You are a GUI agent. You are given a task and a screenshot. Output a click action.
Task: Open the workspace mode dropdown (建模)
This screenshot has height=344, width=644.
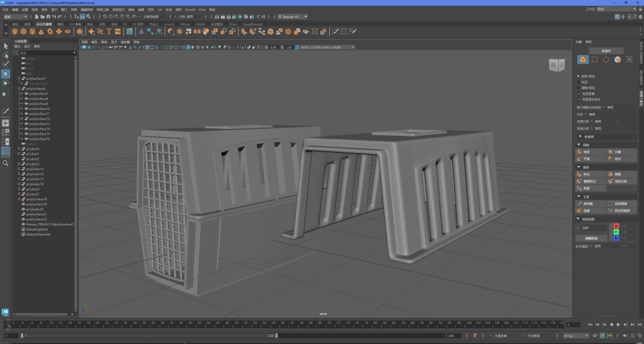point(15,17)
